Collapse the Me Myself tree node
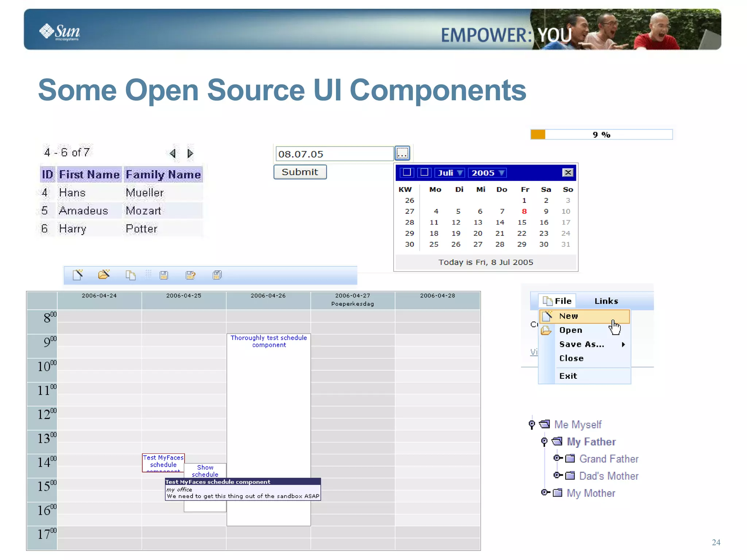 (x=532, y=424)
